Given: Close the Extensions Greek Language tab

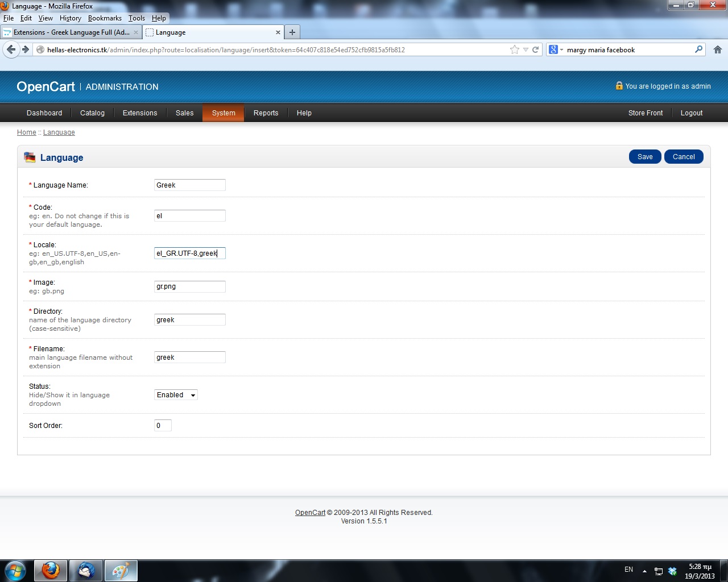Looking at the screenshot, I should click(136, 32).
